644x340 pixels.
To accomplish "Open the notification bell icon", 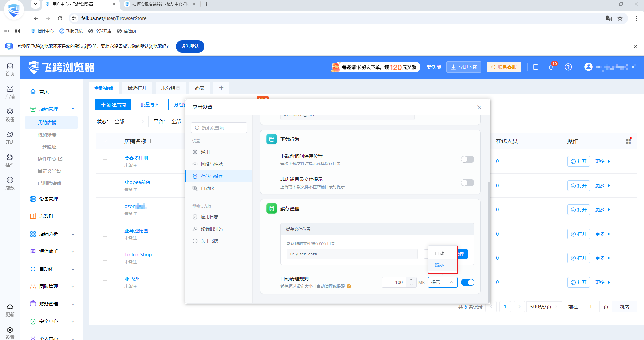I will 551,67.
